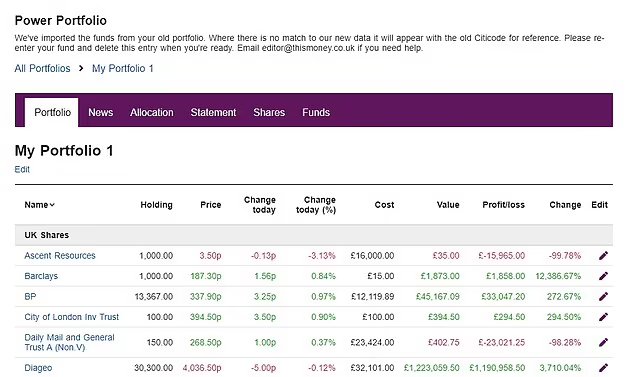Click the Change today (%) column header
This screenshot has width=634, height=377.
pos(316,205)
